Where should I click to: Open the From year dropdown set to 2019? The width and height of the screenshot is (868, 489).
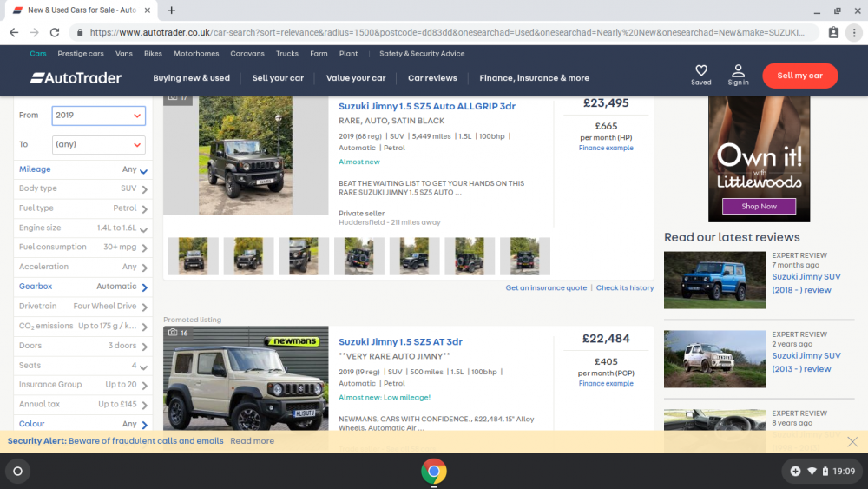[x=99, y=116]
